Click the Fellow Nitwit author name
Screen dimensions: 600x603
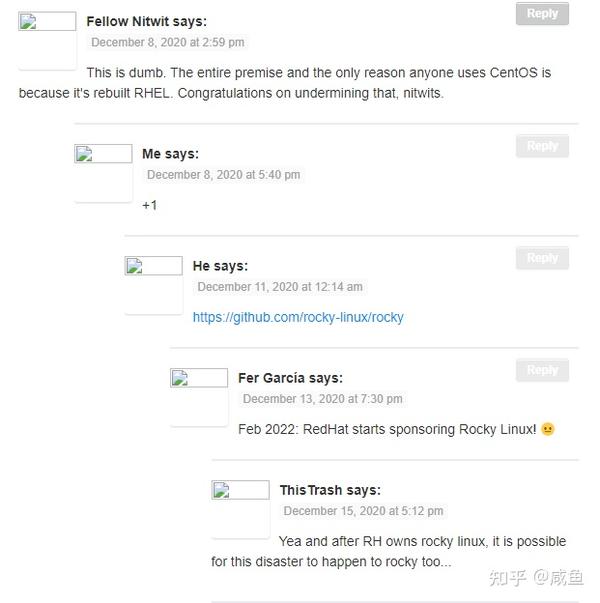127,21
